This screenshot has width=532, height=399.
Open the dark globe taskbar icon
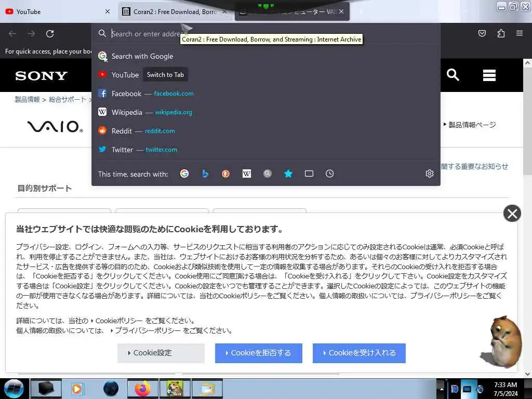click(111, 389)
